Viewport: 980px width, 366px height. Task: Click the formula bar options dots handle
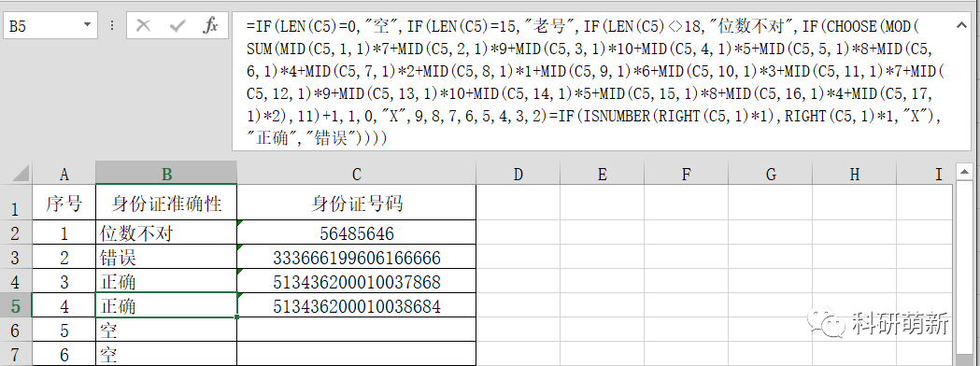pyautogui.click(x=112, y=25)
